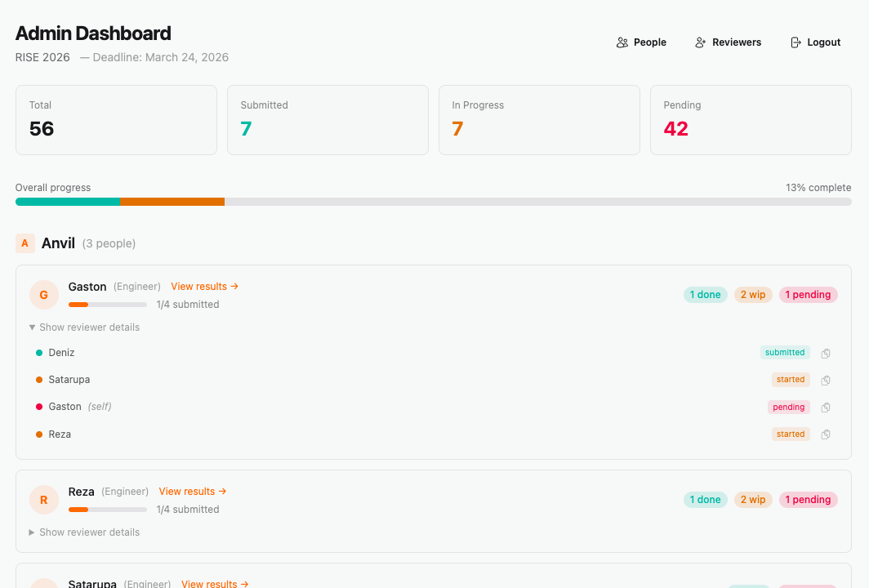
Task: Click the orange A badge for team Anvil
Action: click(x=24, y=243)
